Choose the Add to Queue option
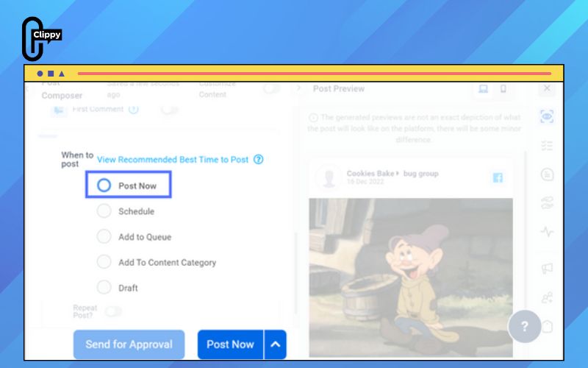The image size is (588, 368). pos(104,236)
